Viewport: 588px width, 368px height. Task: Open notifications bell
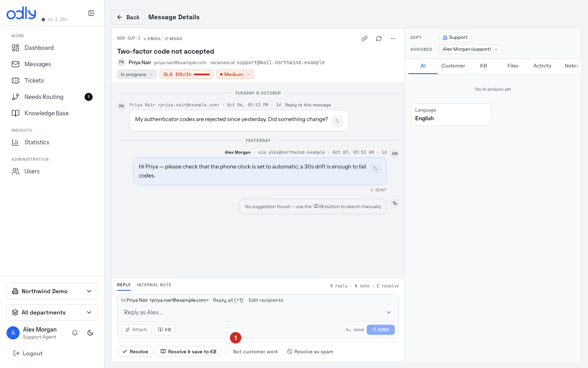75,333
